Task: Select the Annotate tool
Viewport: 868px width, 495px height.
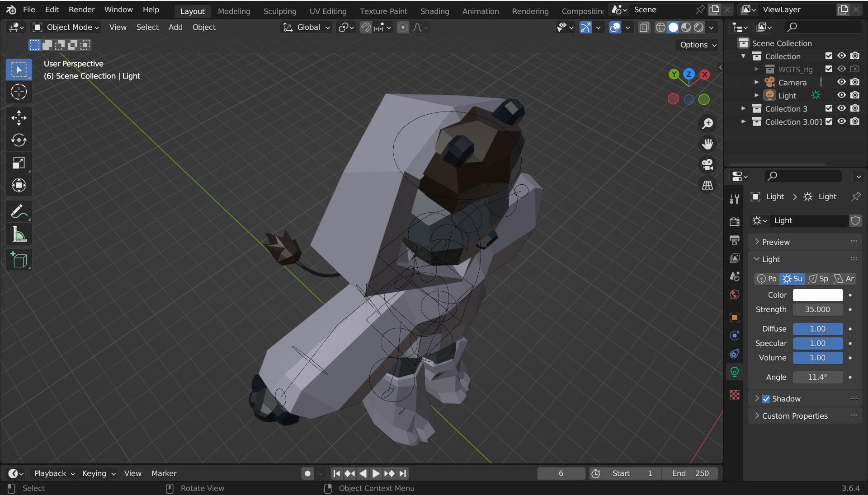Action: pos(19,211)
